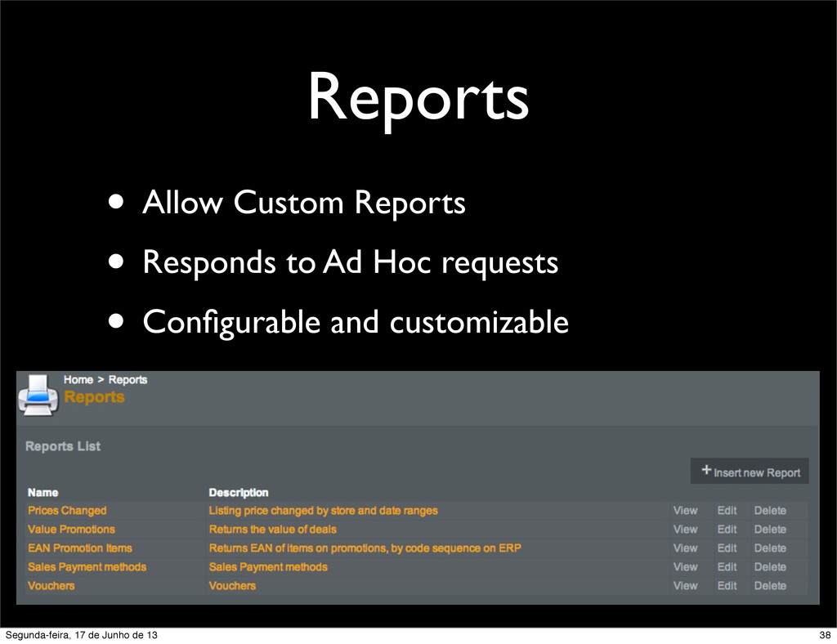Open the EAN Promotion Items report
Viewport: 837px width, 644px height.
click(x=80, y=548)
